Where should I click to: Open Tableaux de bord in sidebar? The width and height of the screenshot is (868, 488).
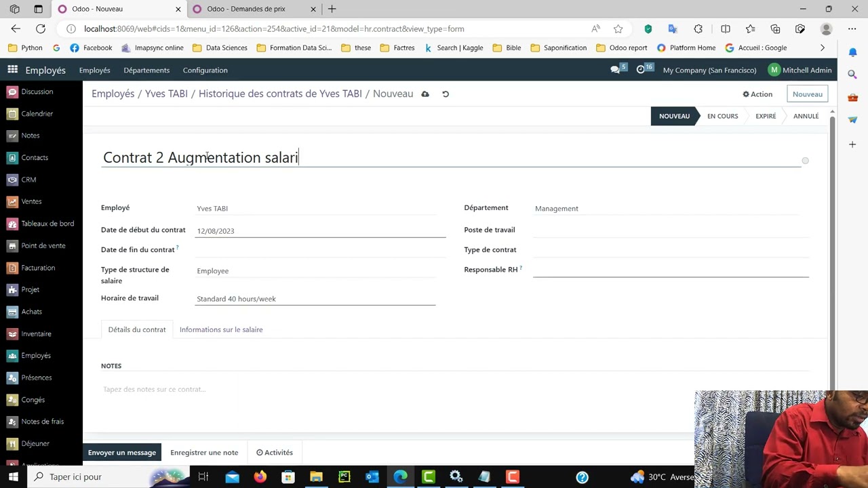pyautogui.click(x=41, y=224)
